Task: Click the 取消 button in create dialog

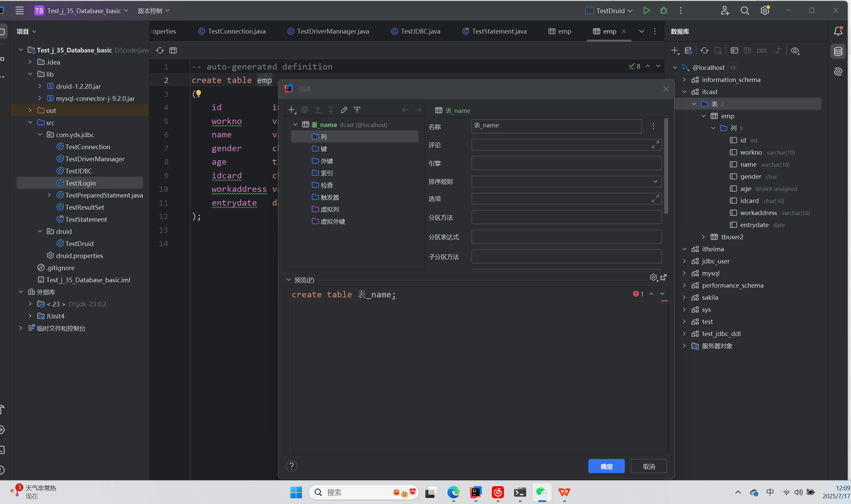Action: pos(648,466)
